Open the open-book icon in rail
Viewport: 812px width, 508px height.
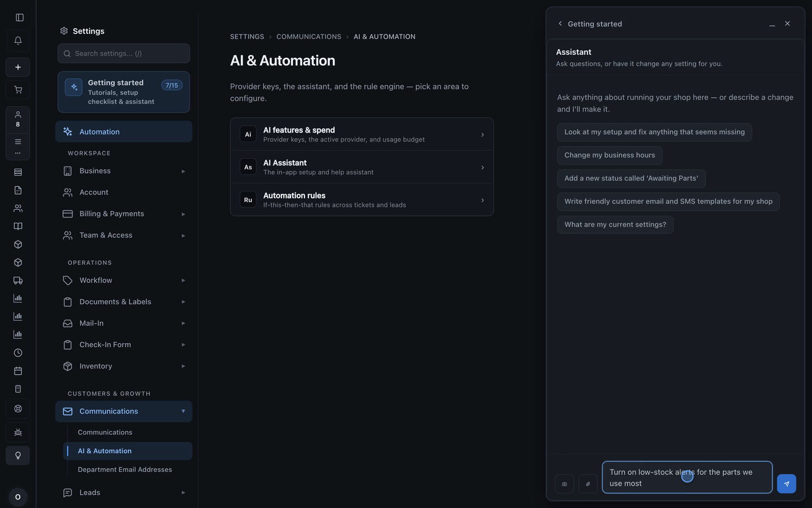(18, 226)
